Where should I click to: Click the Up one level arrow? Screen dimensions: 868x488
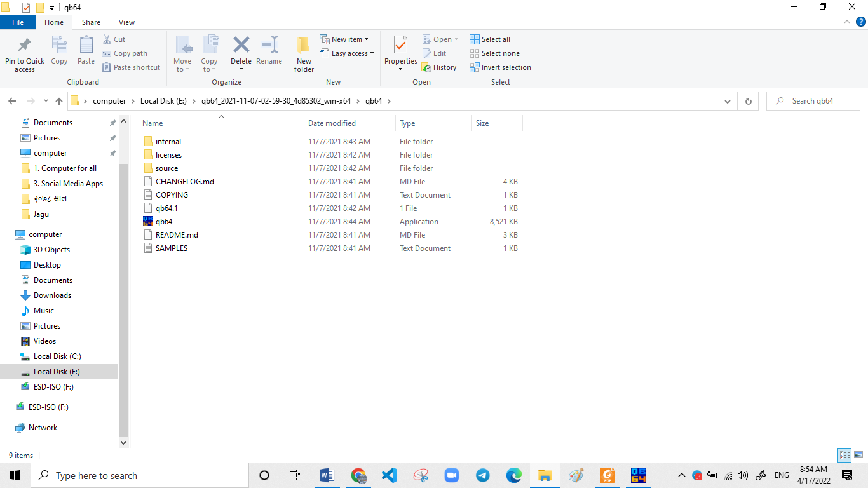coord(59,101)
